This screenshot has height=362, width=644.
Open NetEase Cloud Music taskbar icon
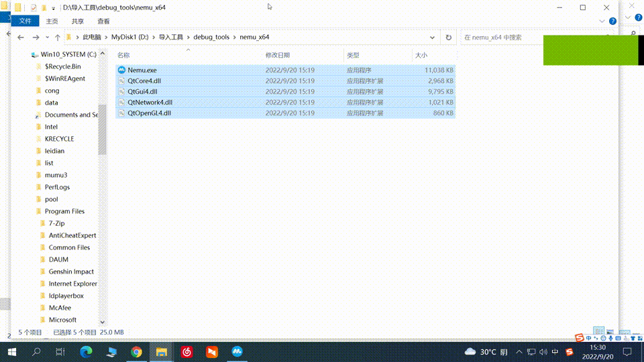coord(187,352)
